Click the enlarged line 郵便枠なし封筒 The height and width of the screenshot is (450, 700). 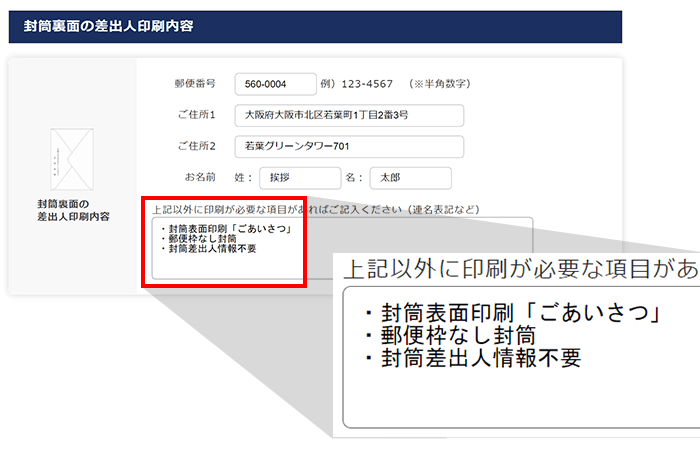450,335
